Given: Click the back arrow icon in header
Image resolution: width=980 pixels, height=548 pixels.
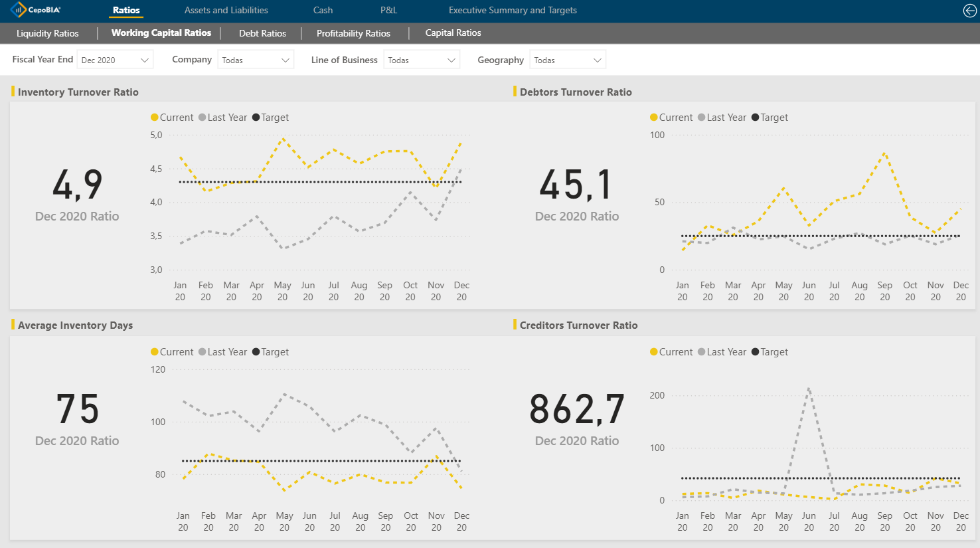Looking at the screenshot, I should (x=969, y=10).
